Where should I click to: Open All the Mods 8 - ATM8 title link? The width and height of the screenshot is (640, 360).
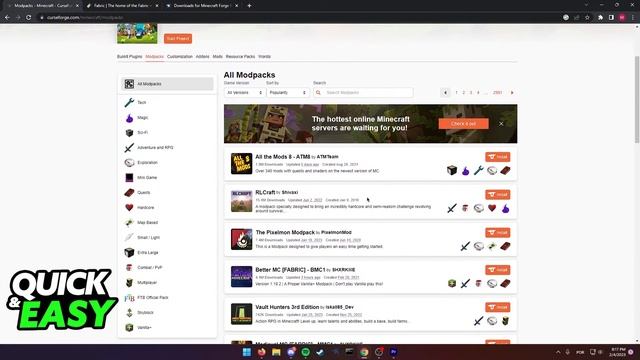click(x=282, y=157)
